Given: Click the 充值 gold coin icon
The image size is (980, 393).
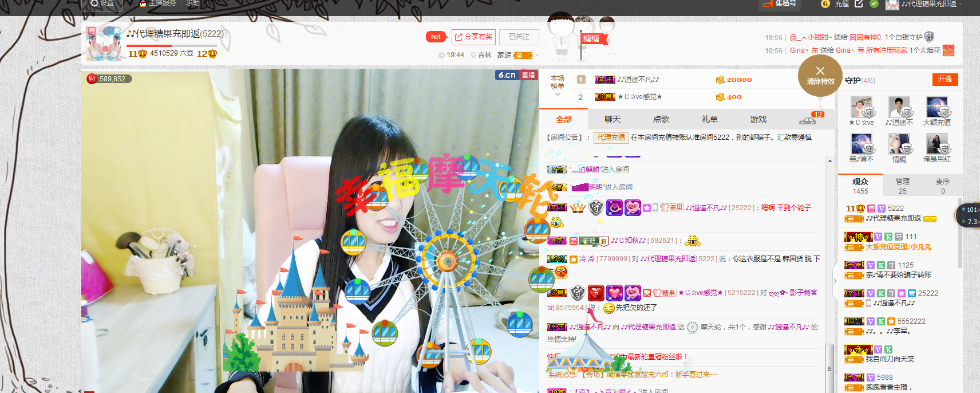Looking at the screenshot, I should tap(825, 4).
